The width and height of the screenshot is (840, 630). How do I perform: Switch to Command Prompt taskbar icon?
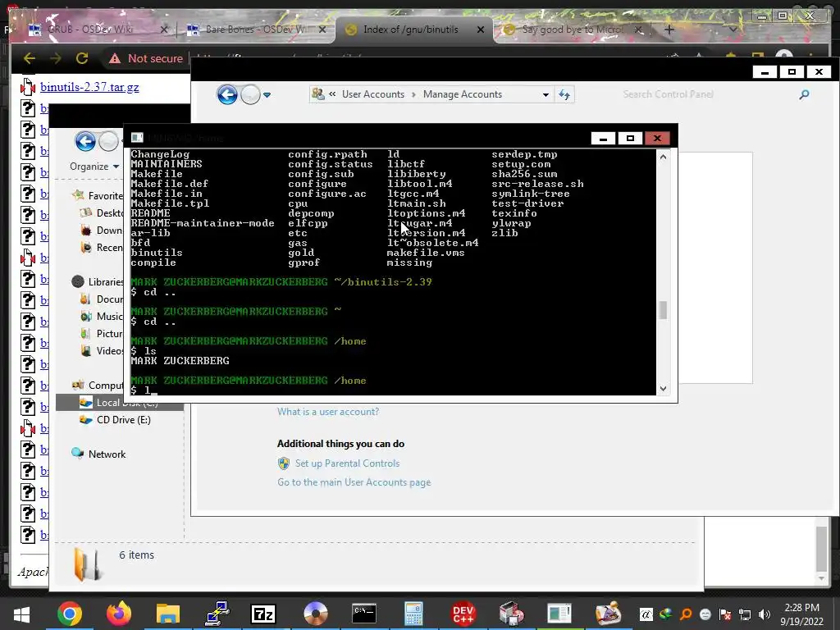(x=364, y=614)
